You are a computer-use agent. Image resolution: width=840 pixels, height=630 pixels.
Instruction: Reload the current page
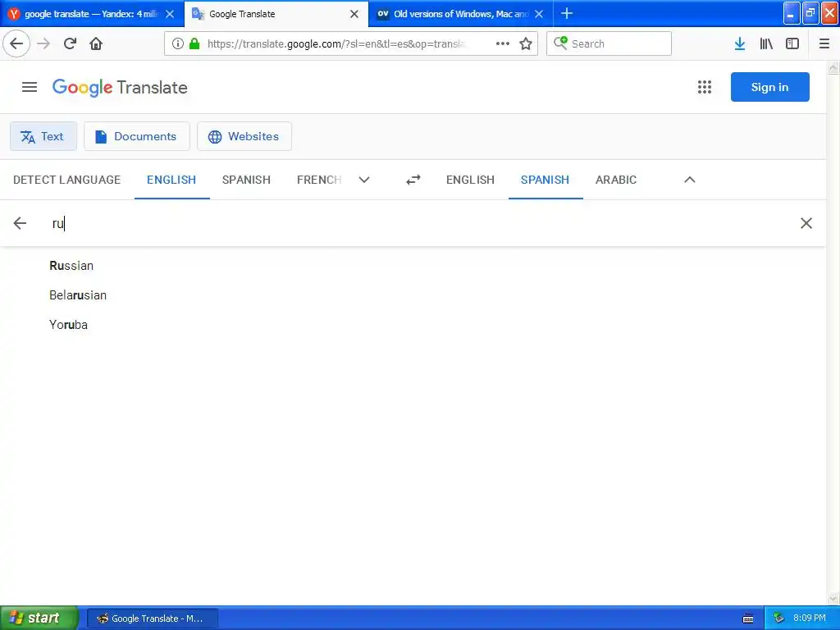70,43
